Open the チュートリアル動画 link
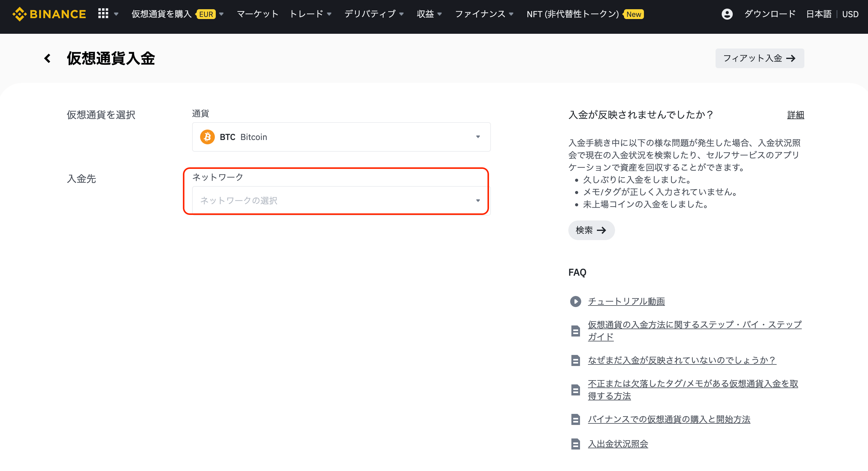This screenshot has width=868, height=471. [626, 301]
